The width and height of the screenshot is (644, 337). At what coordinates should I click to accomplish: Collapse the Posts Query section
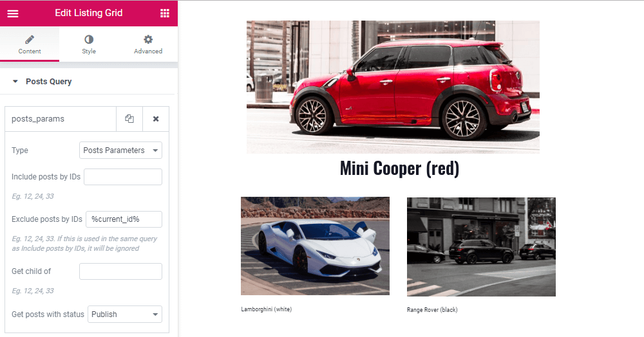tap(88, 81)
